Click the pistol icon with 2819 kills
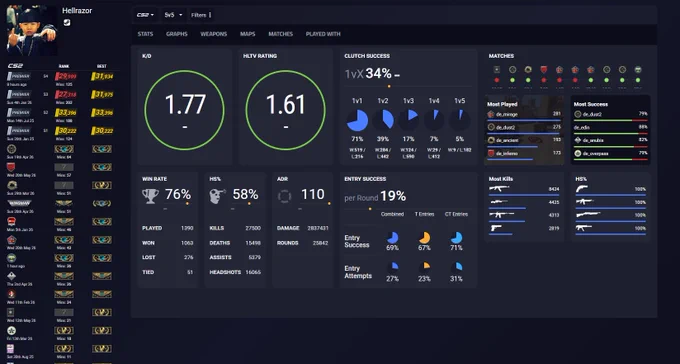The height and width of the screenshot is (364, 680). tap(496, 228)
